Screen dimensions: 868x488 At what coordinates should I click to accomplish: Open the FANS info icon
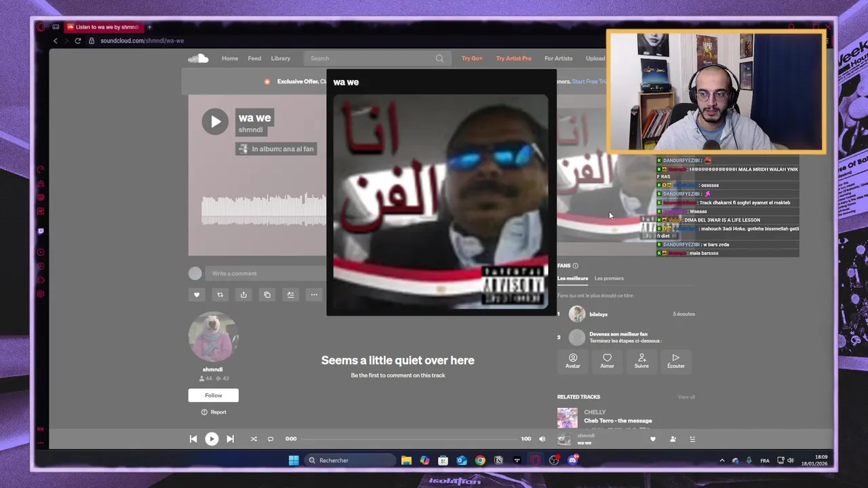pos(575,266)
